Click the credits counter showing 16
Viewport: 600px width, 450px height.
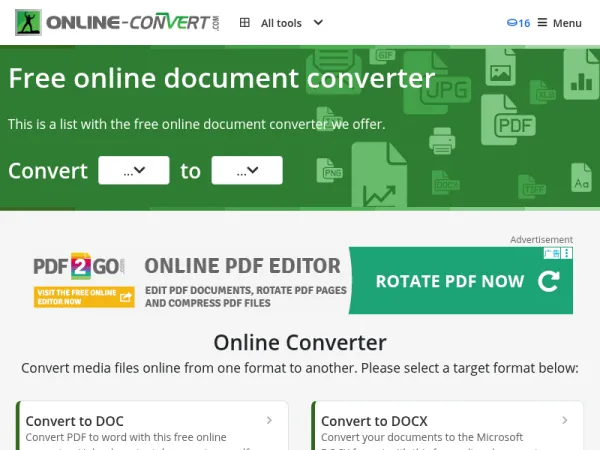coord(518,23)
